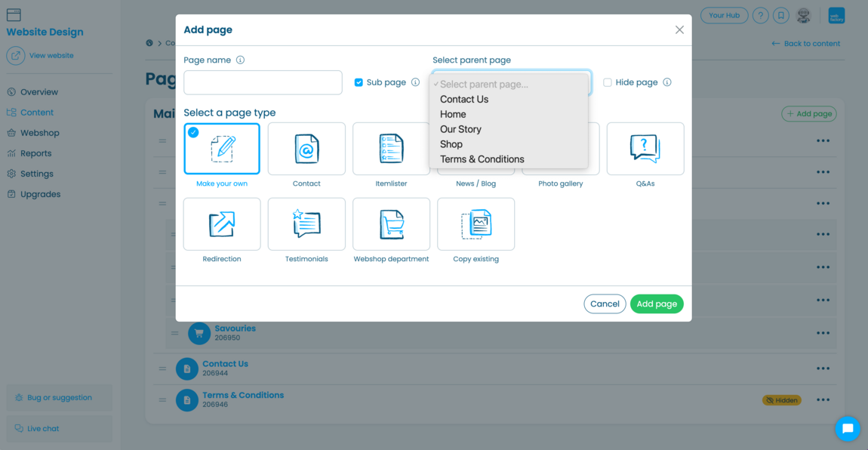Close the Add page dialog with X

[x=679, y=30]
